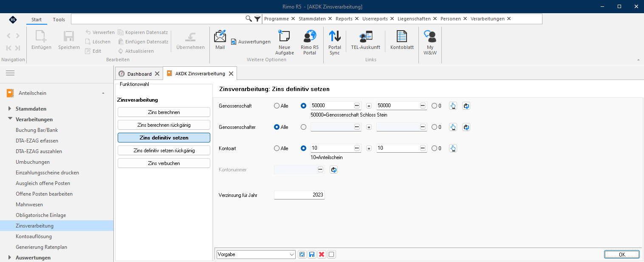Start Portal Sync
This screenshot has width=644, height=262.
[335, 43]
